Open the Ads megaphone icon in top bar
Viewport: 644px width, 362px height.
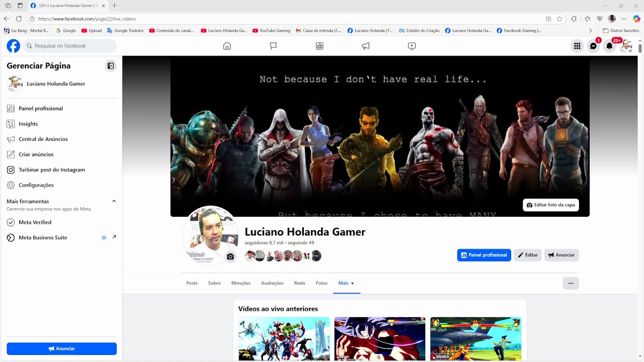[x=366, y=46]
